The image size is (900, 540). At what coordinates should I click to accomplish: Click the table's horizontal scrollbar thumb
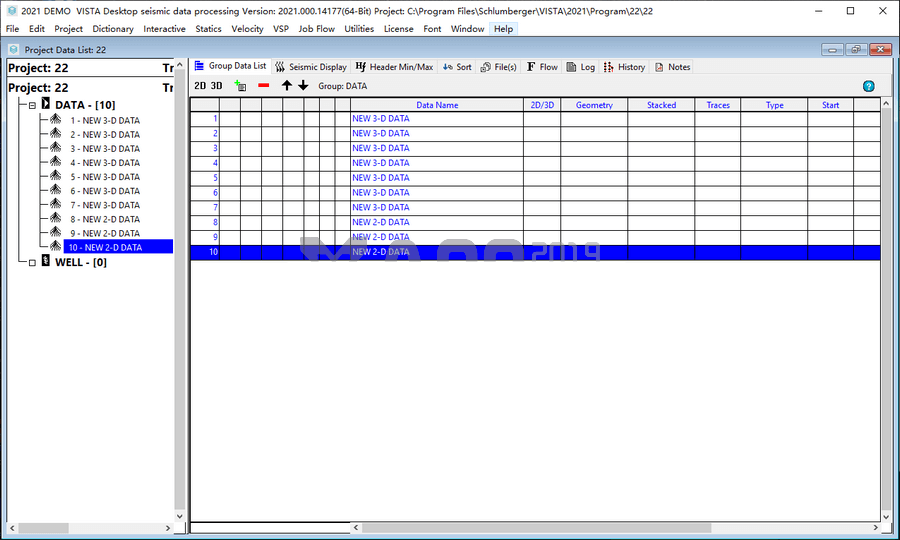tap(536, 527)
